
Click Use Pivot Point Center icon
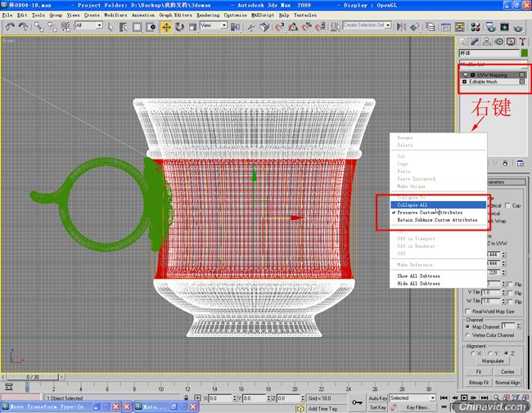point(235,27)
